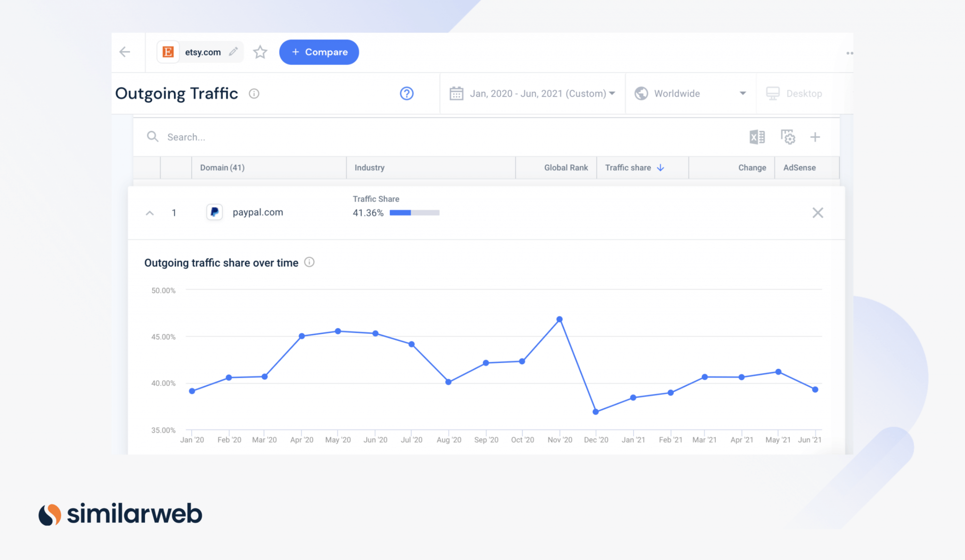Click the Outgoing Traffic heading
Image resolution: width=965 pixels, height=560 pixels.
tap(177, 93)
